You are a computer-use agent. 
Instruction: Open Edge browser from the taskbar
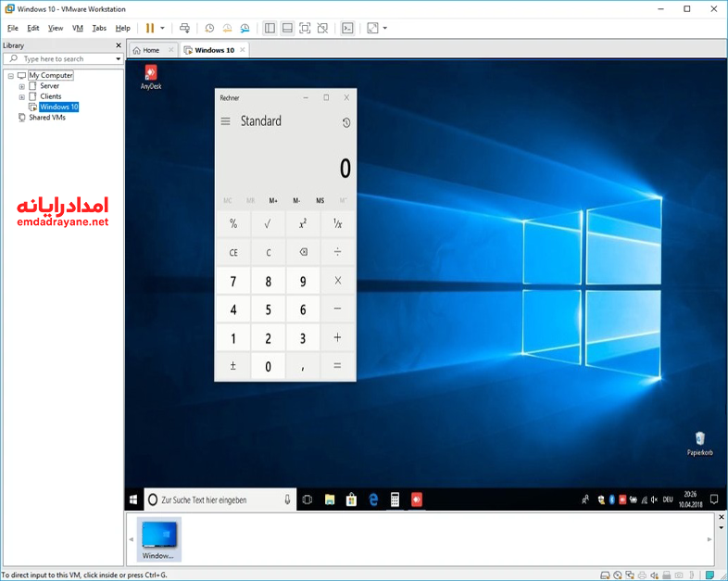[x=373, y=499]
